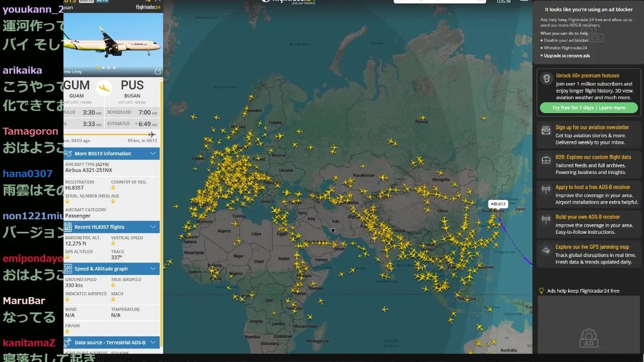Click the GPS jamming map icon
The width and height of the screenshot is (644, 362).
click(546, 250)
